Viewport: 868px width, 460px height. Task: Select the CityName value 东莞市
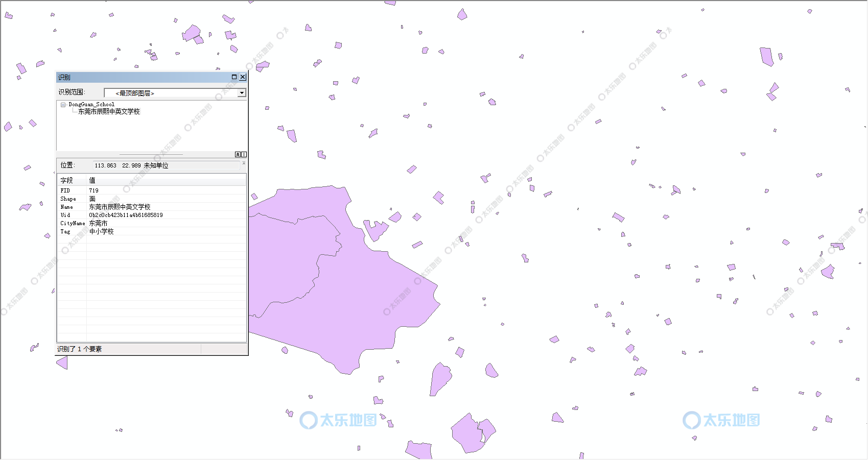point(98,223)
